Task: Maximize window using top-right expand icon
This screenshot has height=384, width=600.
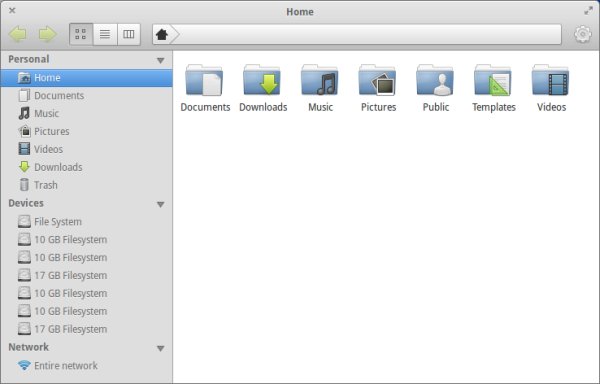Action: click(588, 11)
